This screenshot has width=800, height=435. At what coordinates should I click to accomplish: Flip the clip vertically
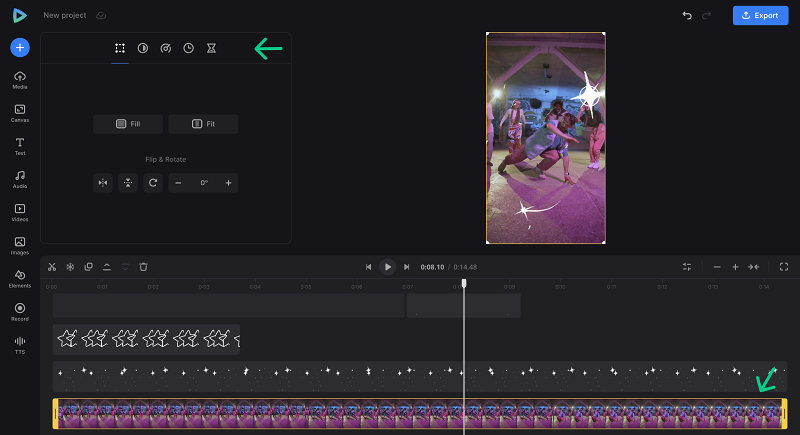coord(128,183)
